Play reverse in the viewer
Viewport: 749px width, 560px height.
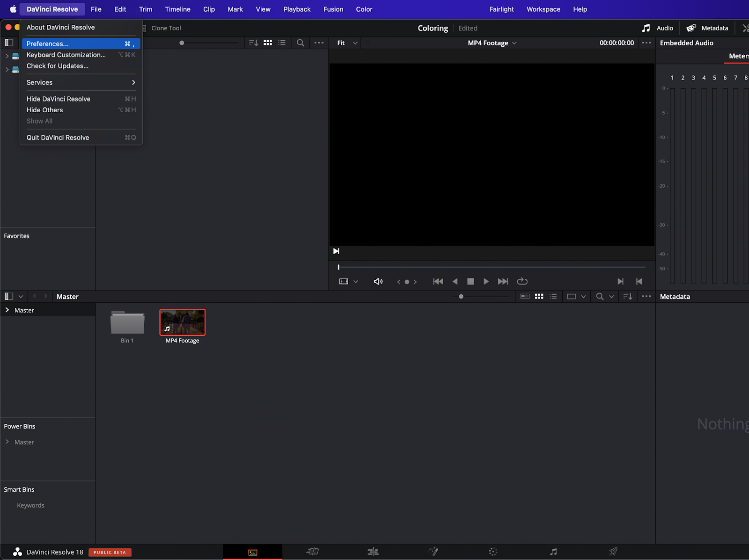(455, 282)
